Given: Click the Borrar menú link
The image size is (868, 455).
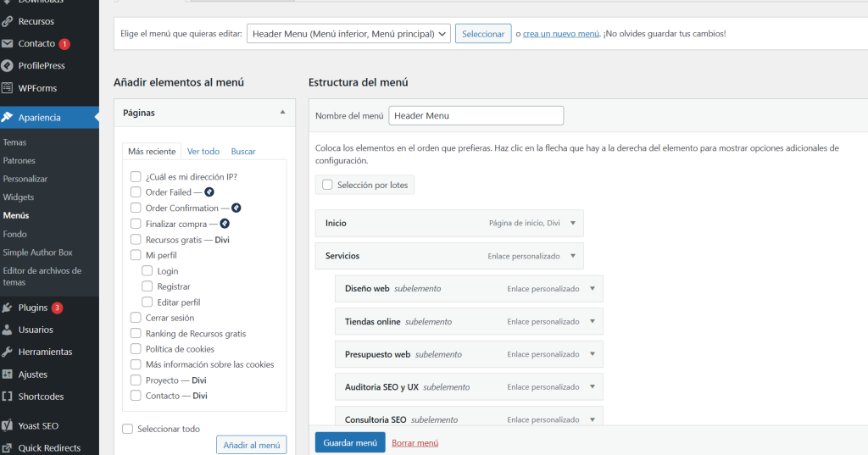Looking at the screenshot, I should [415, 443].
